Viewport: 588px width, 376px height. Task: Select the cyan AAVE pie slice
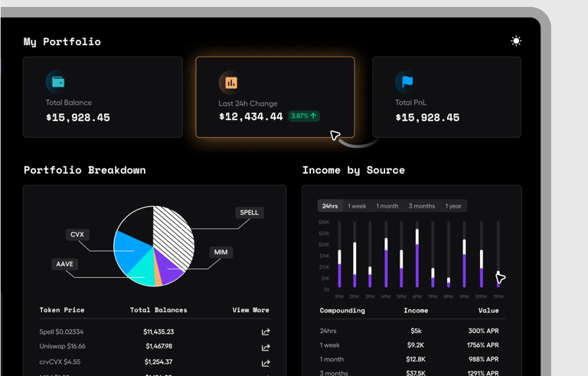click(144, 271)
